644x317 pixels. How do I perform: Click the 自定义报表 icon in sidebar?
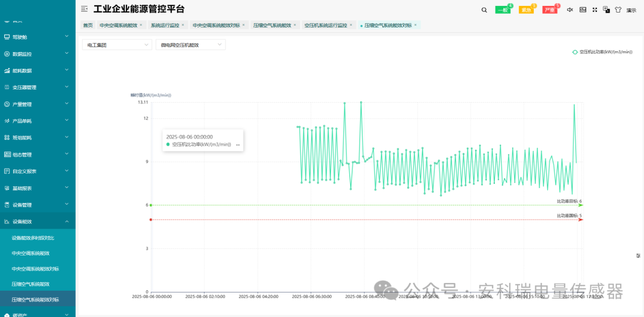point(7,171)
